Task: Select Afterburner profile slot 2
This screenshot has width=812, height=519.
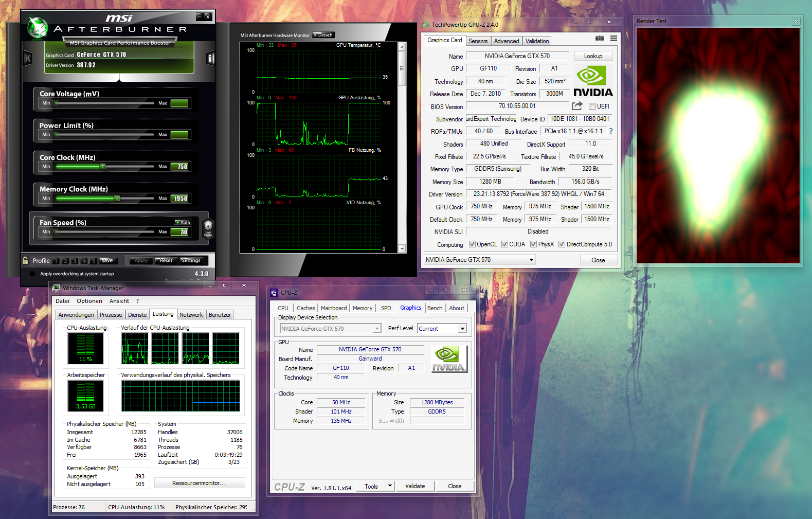Action: [x=65, y=261]
